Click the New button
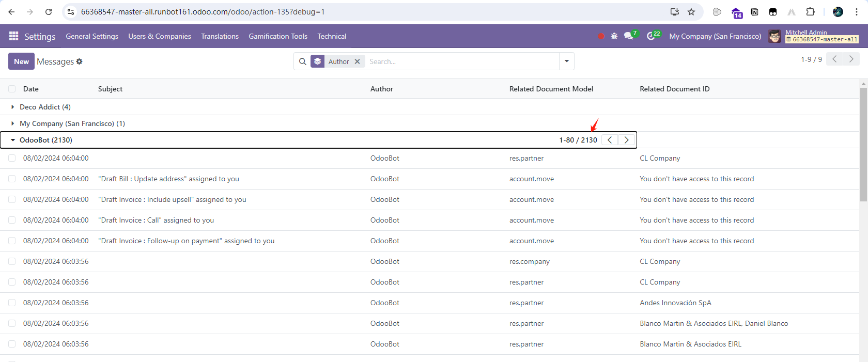Image resolution: width=868 pixels, height=362 pixels. 21,61
